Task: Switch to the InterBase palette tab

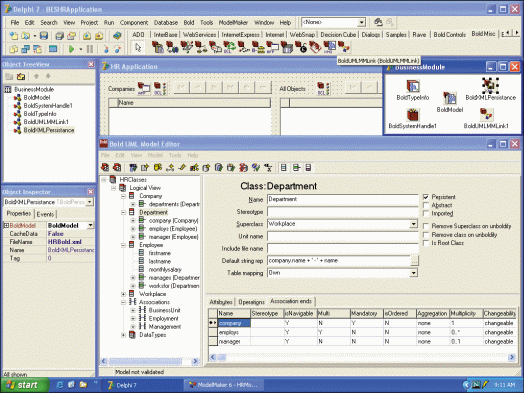Action: 165,34
